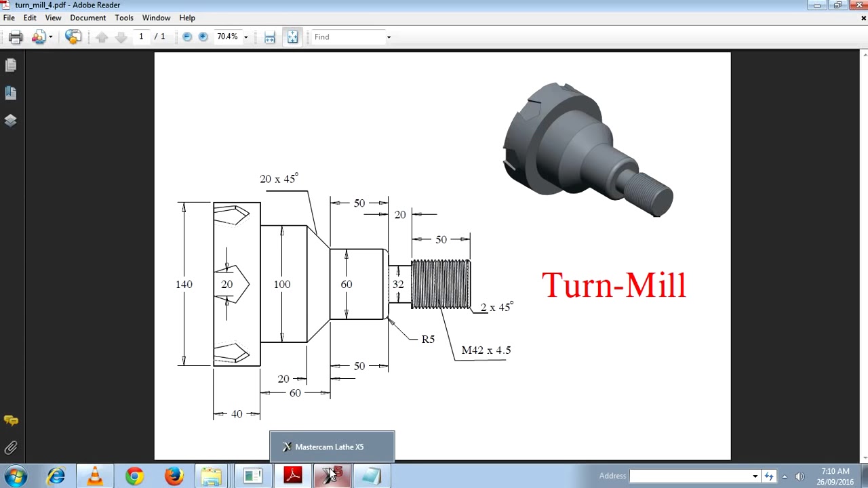Expand the Collaborate dropdown arrow
868x488 pixels.
[x=50, y=37]
